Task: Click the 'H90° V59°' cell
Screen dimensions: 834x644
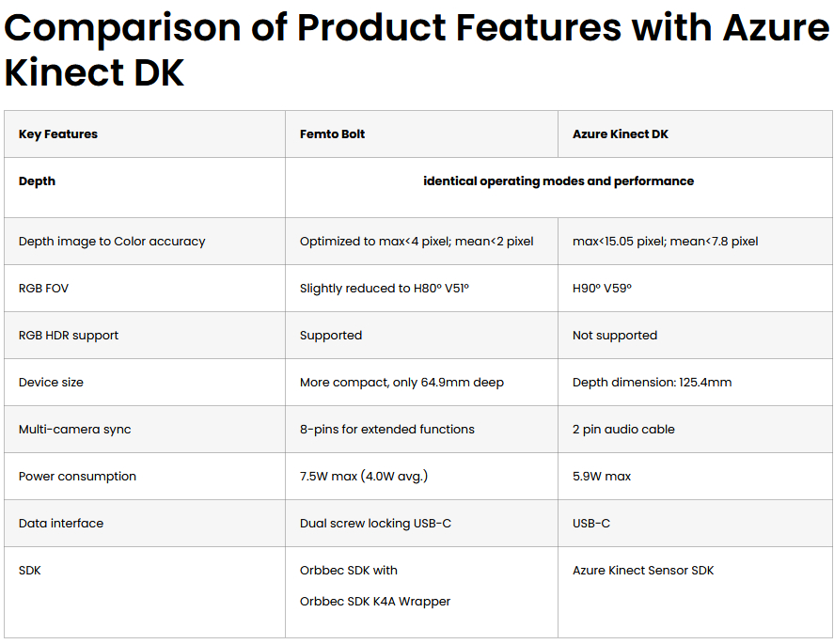Action: coord(602,289)
